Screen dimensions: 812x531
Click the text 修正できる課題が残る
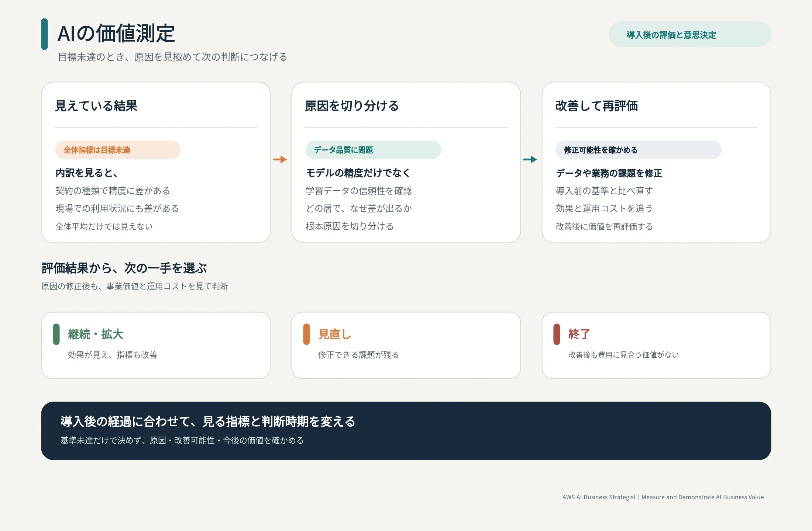click(x=358, y=355)
